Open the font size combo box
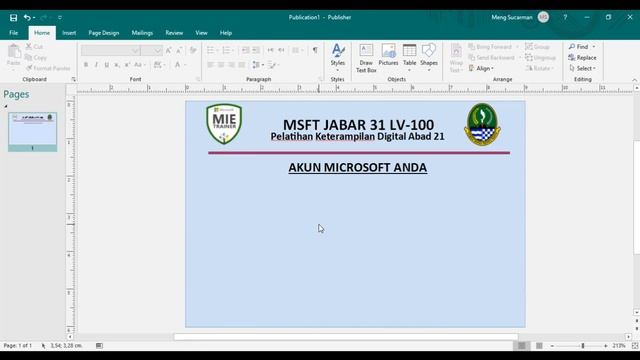This screenshot has height=360, width=640. click(x=152, y=50)
